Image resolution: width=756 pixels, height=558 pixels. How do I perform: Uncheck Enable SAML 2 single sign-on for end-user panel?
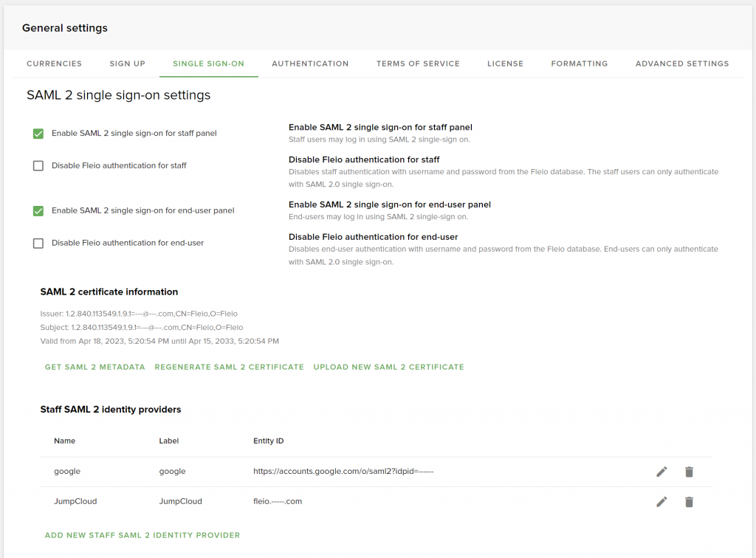(x=38, y=210)
